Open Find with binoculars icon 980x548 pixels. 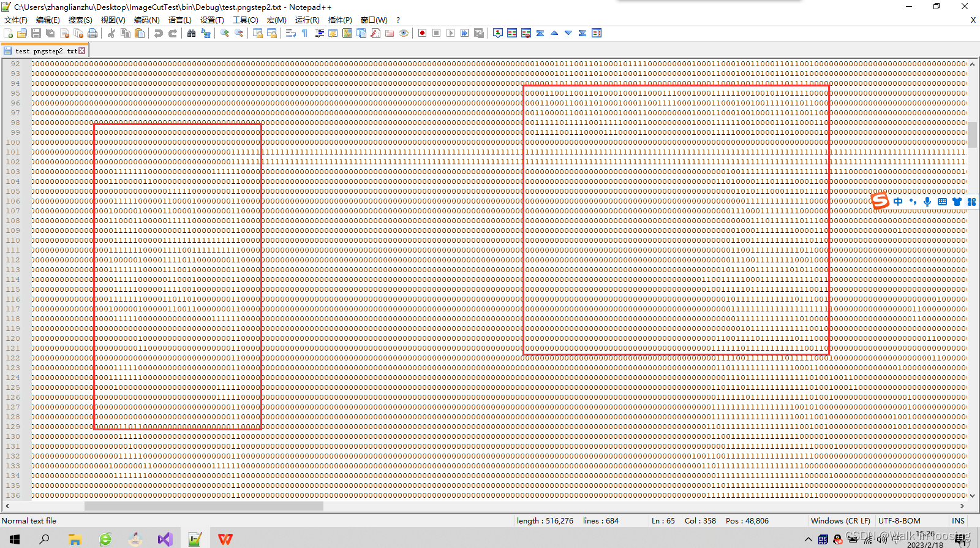click(192, 33)
